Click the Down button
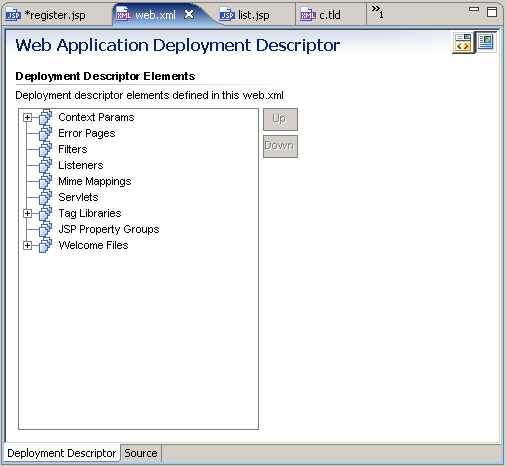The width and height of the screenshot is (507, 467). coord(280,146)
